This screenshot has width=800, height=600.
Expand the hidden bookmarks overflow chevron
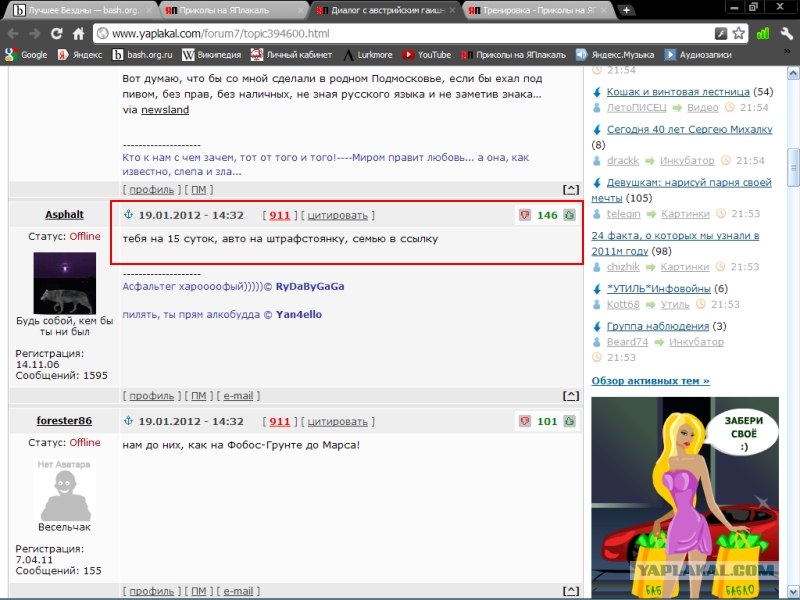787,52
